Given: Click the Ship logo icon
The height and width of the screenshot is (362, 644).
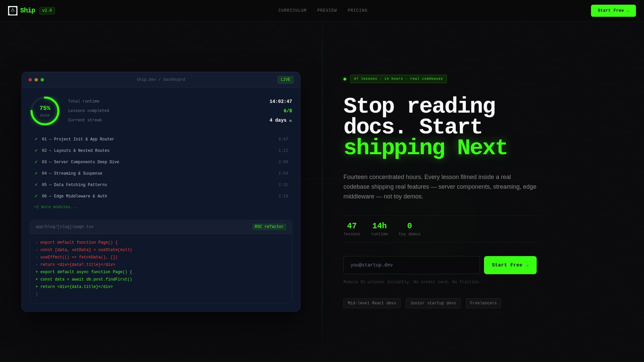Looking at the screenshot, I should point(13,11).
